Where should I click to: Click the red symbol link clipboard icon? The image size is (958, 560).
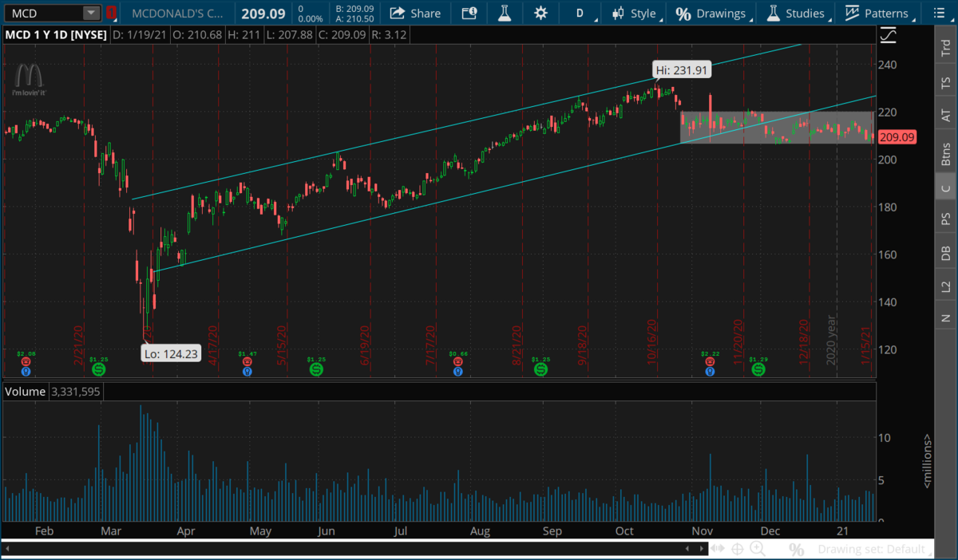(112, 13)
